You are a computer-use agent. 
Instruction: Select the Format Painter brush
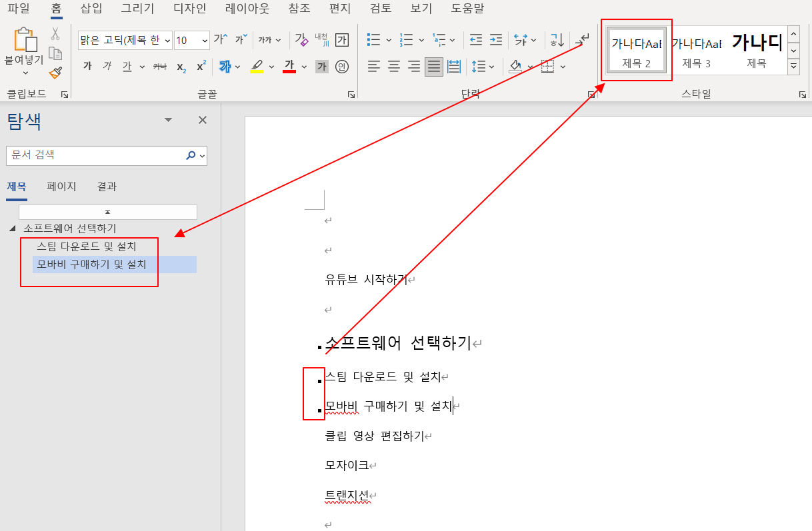point(55,73)
